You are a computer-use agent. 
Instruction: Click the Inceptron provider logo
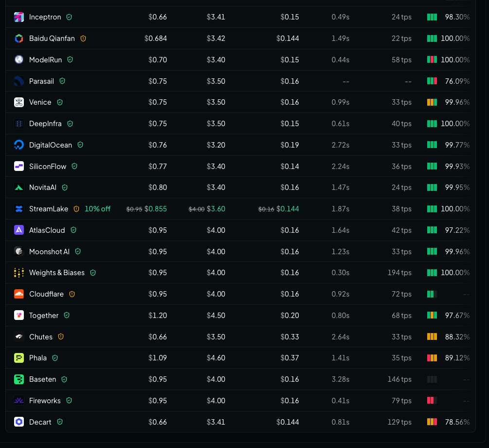(x=18, y=17)
